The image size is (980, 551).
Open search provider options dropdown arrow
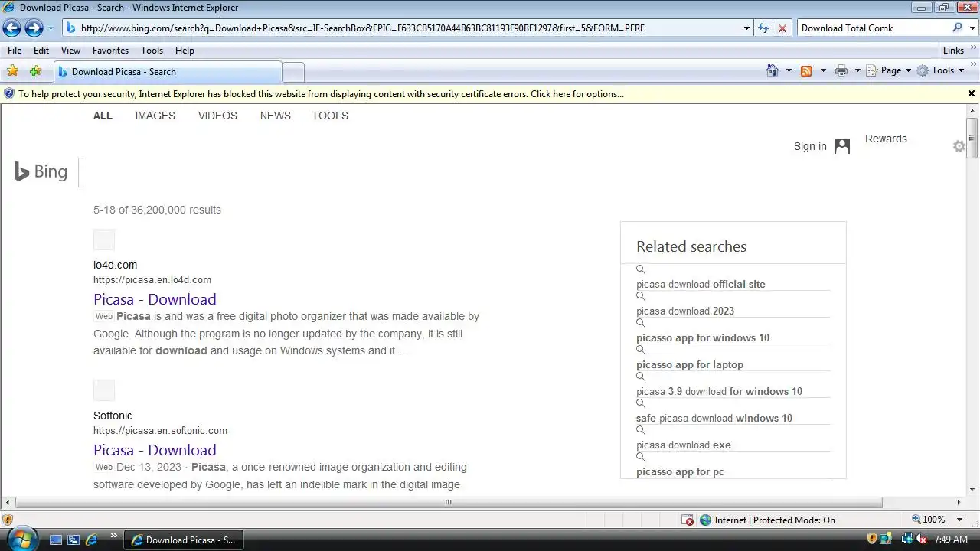tap(971, 28)
